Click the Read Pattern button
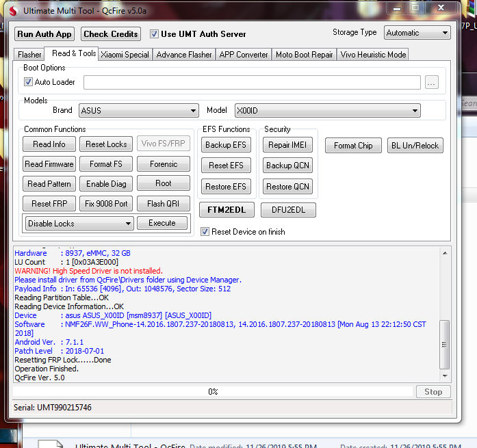The image size is (477, 448). [x=49, y=184]
